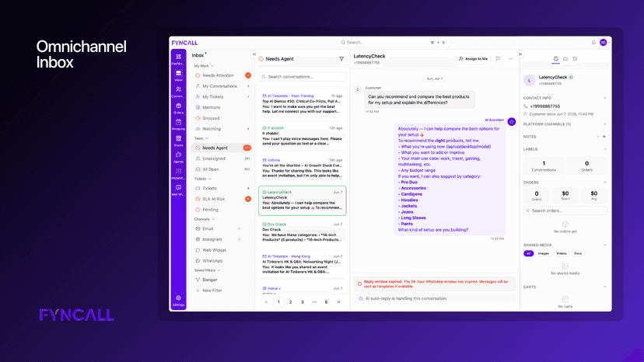Image resolution: width=644 pixels, height=362 pixels.
Task: Click Assign to Me button
Action: pos(473,59)
